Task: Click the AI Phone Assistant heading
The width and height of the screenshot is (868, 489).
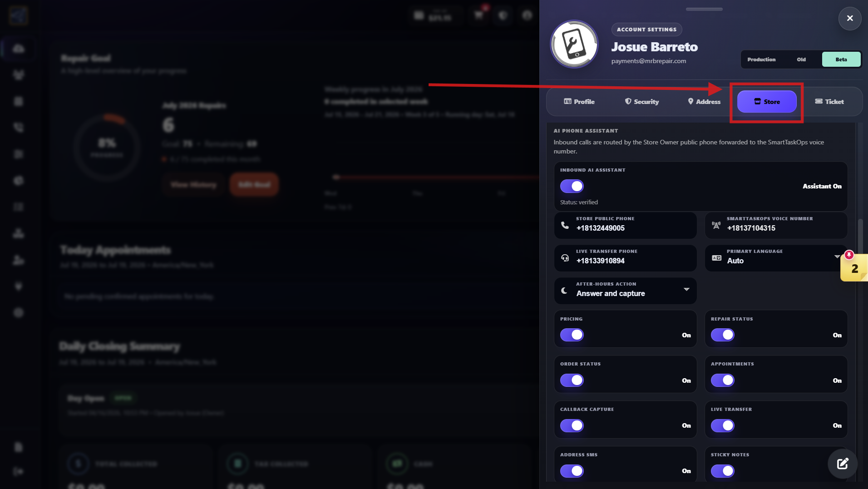Action: 586,131
